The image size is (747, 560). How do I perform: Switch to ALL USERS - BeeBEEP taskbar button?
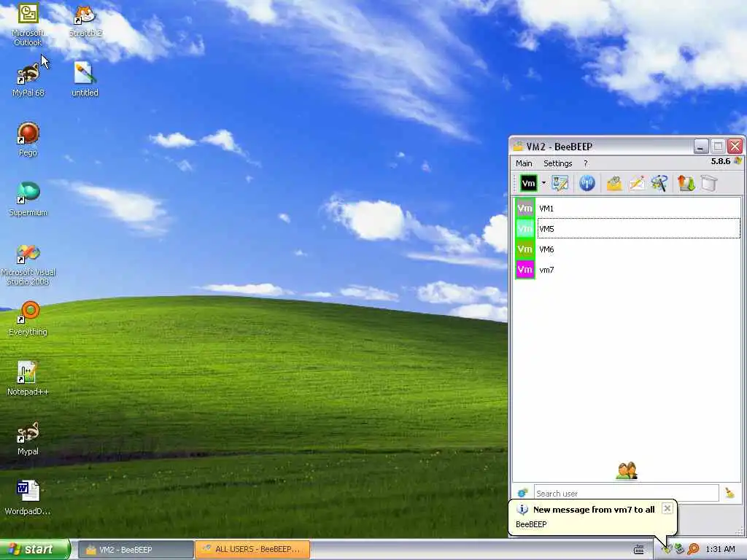pyautogui.click(x=252, y=550)
